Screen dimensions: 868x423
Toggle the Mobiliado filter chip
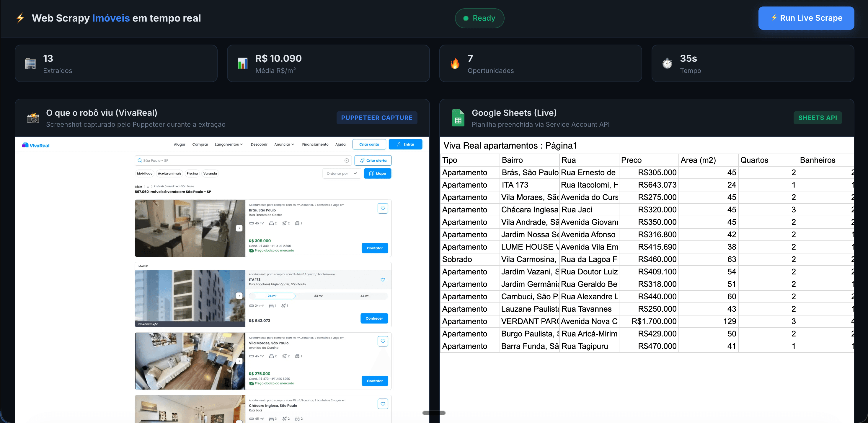tap(145, 174)
